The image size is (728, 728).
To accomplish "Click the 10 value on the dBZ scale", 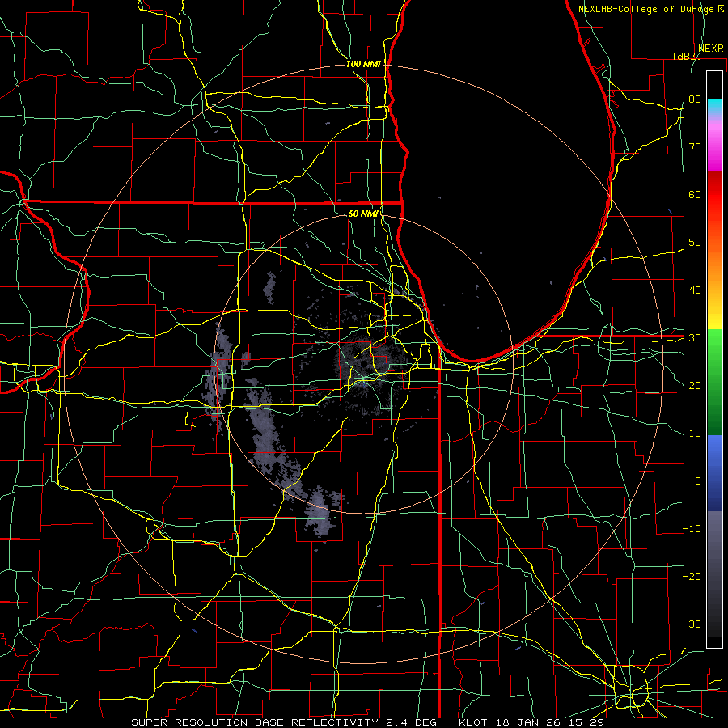I will pos(695,434).
